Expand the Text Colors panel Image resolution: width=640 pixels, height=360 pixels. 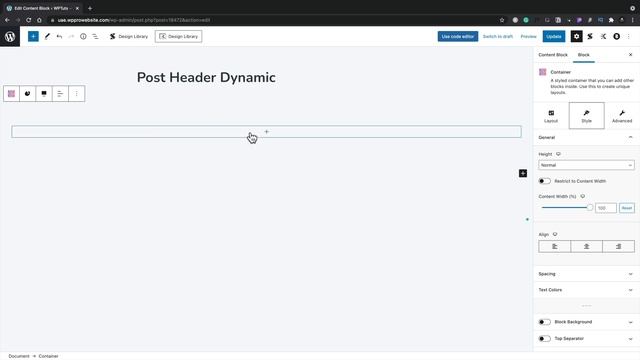coord(586,290)
